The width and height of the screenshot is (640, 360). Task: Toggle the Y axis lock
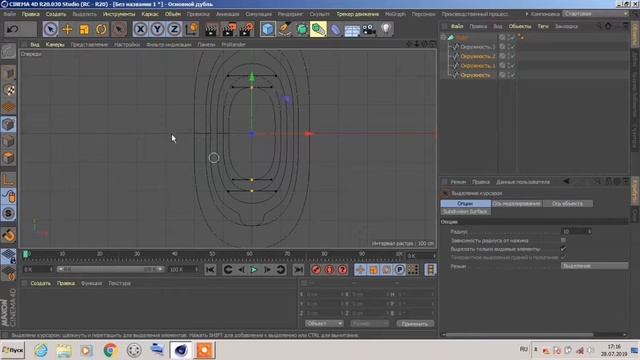[157, 29]
